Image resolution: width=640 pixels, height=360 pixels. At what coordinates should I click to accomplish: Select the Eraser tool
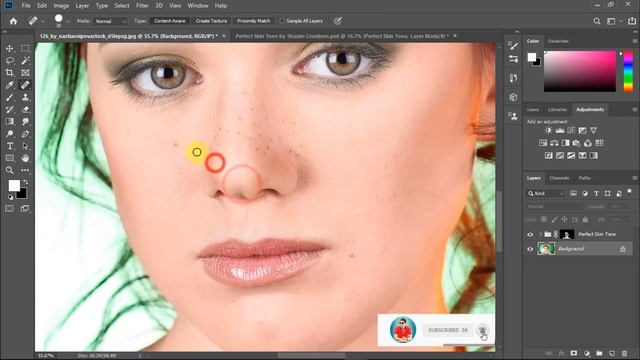pos(25,109)
